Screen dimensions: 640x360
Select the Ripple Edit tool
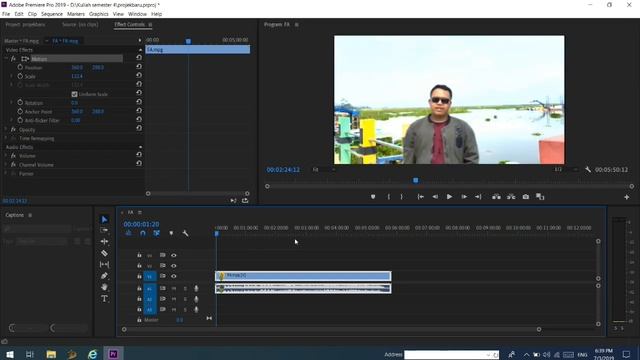click(x=104, y=242)
